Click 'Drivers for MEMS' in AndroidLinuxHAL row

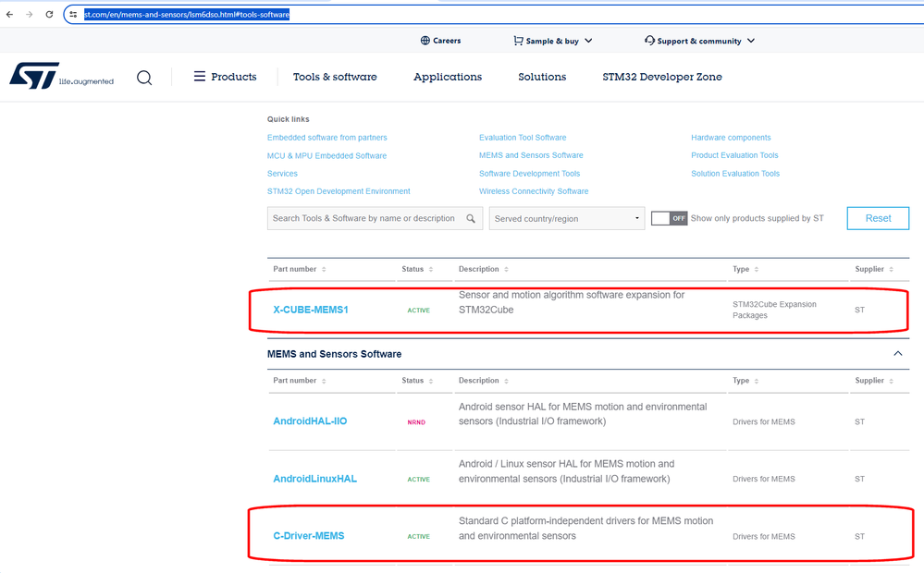764,479
